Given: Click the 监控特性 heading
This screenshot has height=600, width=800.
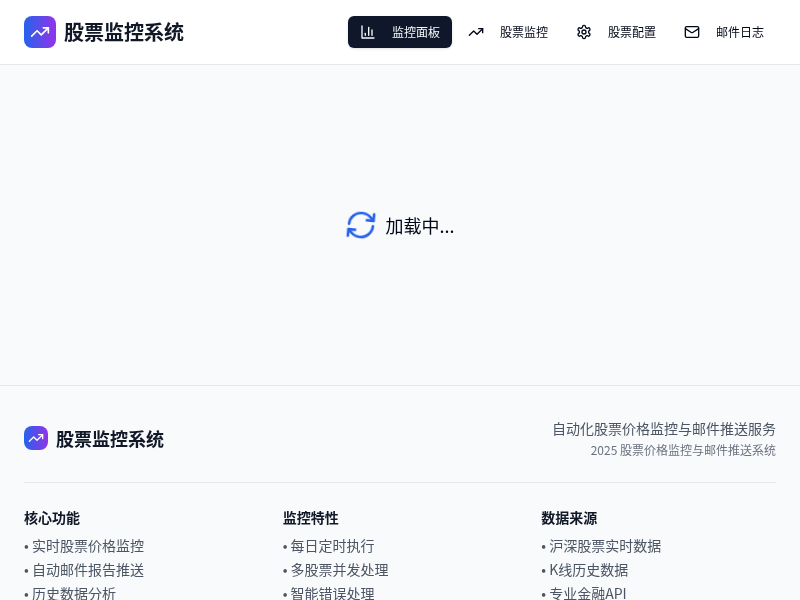Looking at the screenshot, I should point(311,518).
